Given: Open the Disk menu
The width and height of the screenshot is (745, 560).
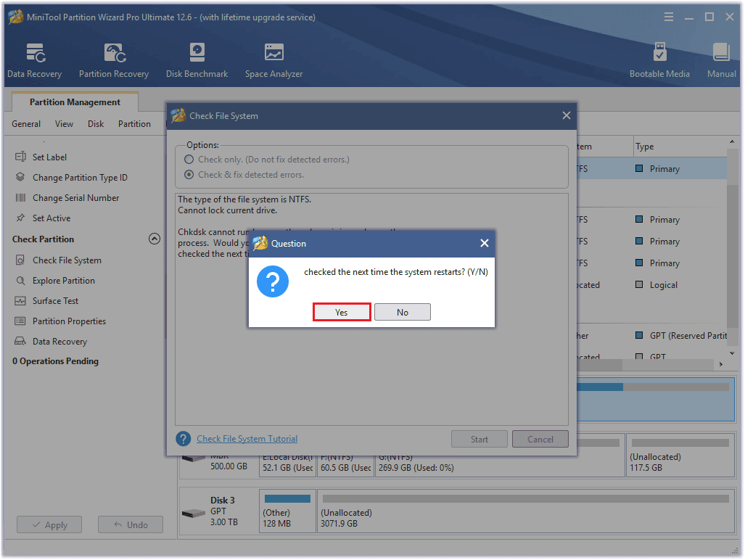Looking at the screenshot, I should [96, 124].
